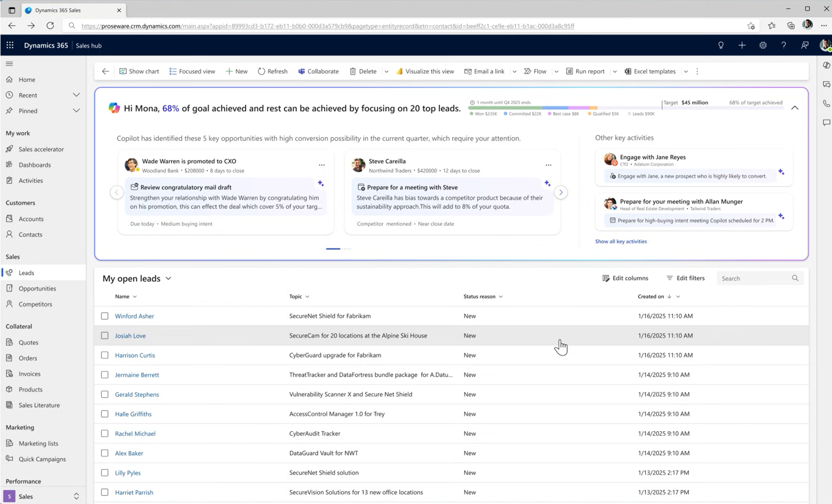Open My open leads view dropdown

[x=168, y=278]
